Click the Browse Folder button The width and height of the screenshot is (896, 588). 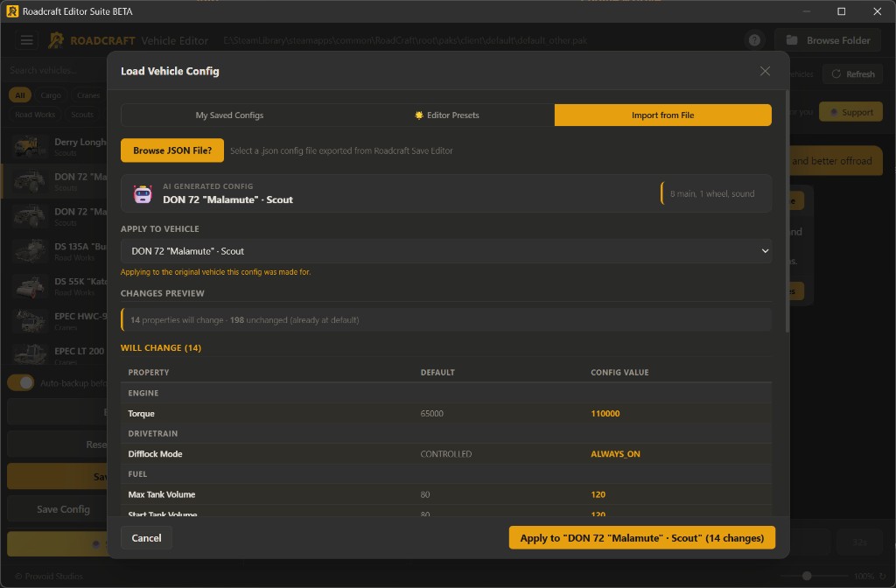828,40
